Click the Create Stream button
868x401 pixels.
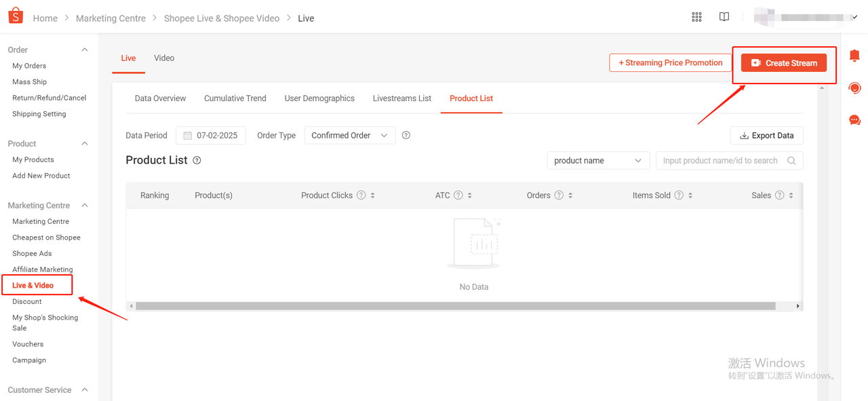784,63
